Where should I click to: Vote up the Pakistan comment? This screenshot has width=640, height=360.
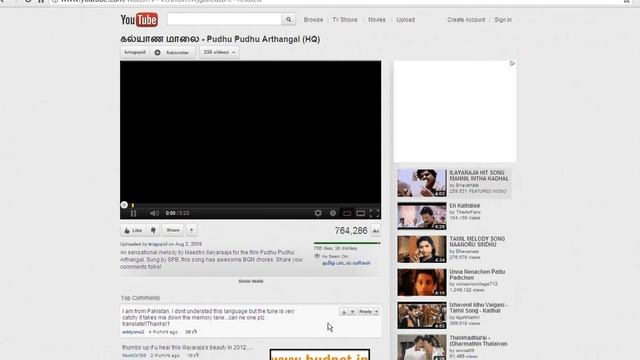(344, 312)
